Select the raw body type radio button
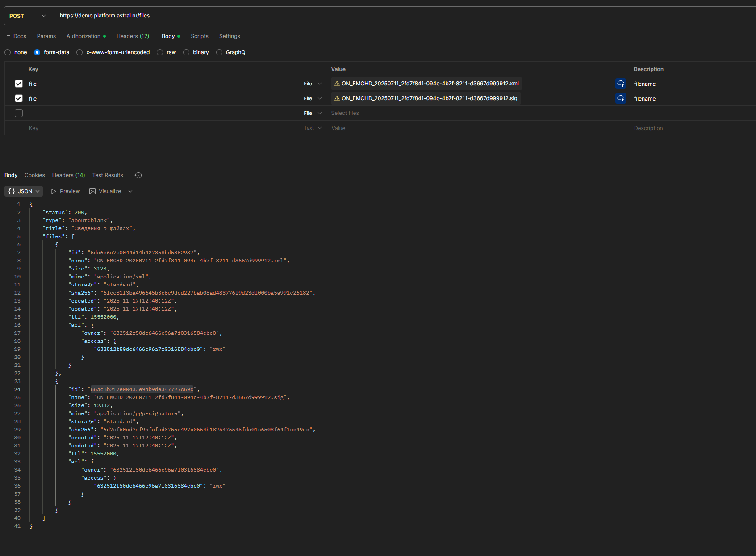 pos(160,52)
